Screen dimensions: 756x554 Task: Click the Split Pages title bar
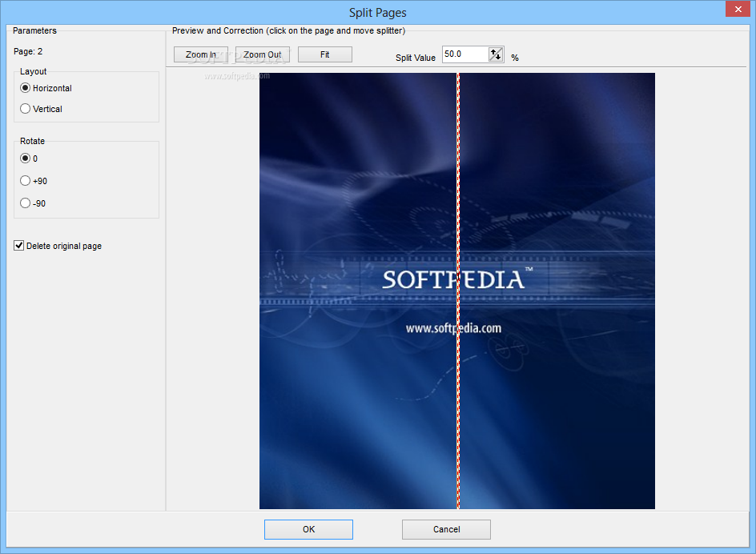click(377, 12)
